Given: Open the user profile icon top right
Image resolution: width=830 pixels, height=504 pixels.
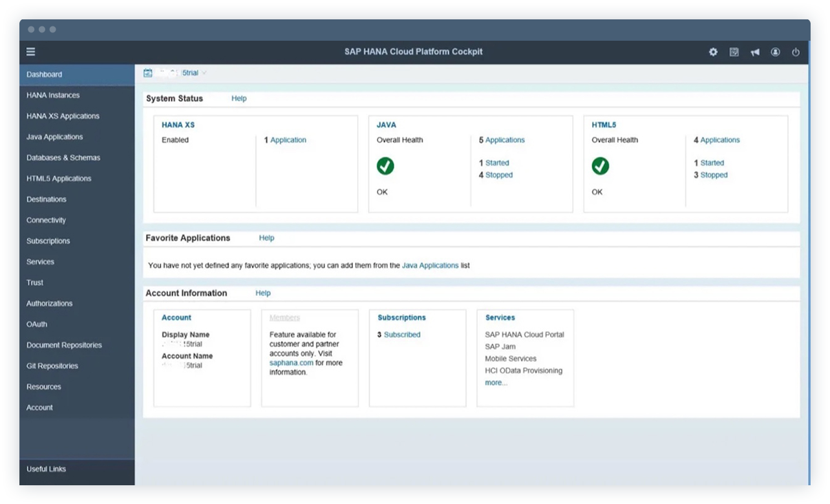Looking at the screenshot, I should pos(776,52).
